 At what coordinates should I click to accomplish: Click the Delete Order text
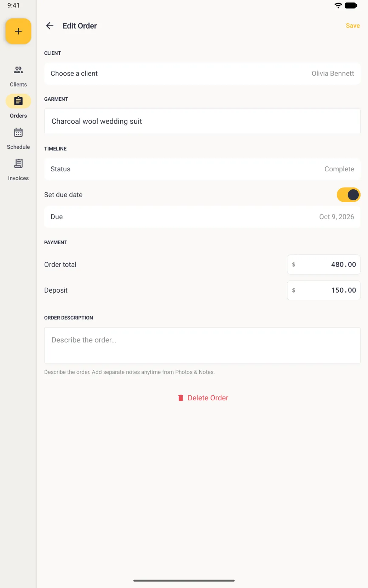pyautogui.click(x=208, y=398)
